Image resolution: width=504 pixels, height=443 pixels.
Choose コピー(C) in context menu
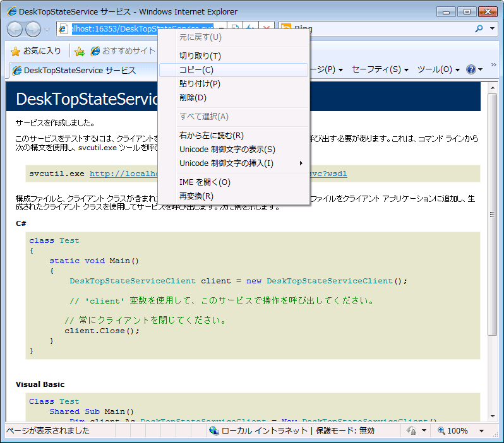234,70
